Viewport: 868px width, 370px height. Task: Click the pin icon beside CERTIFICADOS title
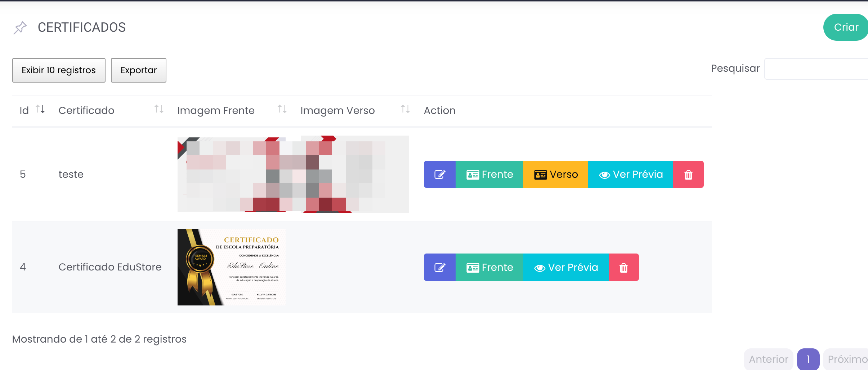pyautogui.click(x=20, y=27)
